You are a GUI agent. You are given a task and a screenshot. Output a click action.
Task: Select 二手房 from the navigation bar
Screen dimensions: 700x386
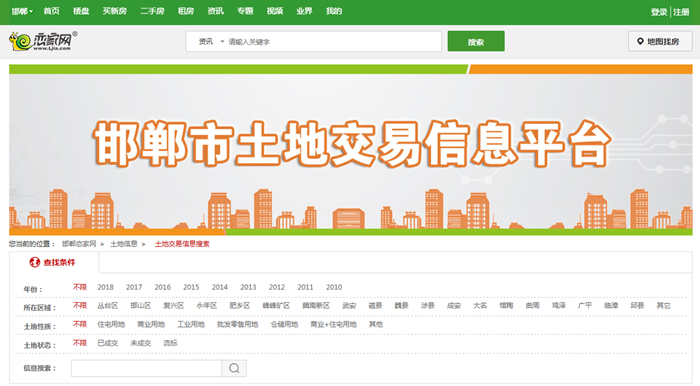(x=152, y=11)
